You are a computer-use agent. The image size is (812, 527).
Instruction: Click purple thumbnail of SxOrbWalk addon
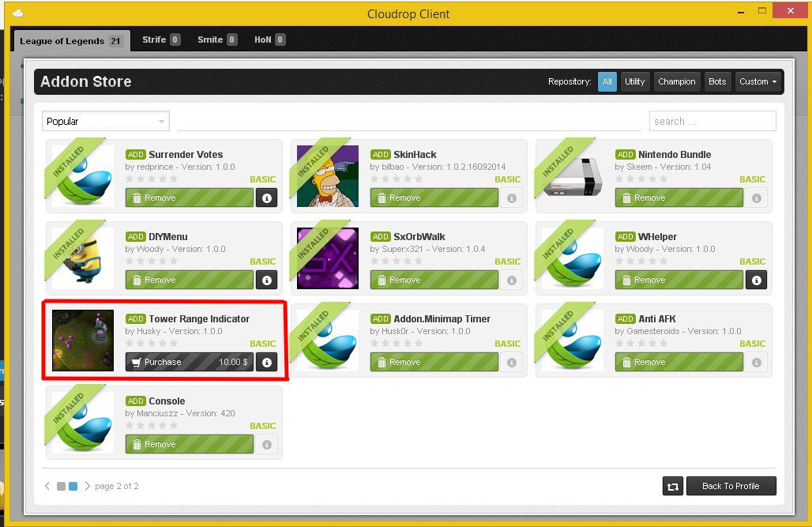point(327,258)
